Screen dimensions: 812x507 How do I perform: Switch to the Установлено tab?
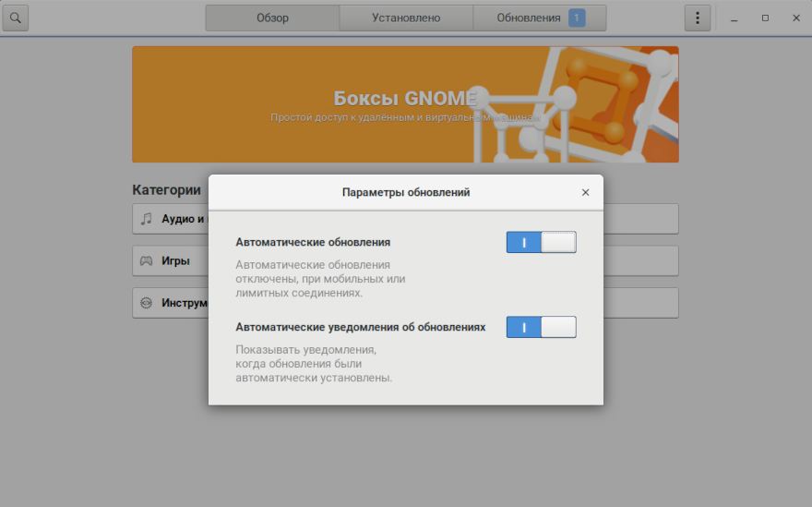coord(406,18)
